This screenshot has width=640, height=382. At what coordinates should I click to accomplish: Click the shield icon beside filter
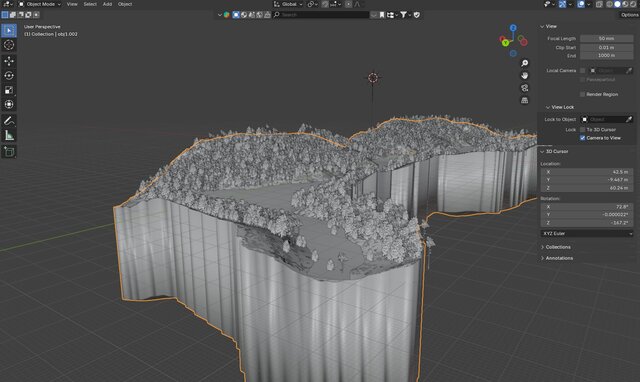point(417,15)
